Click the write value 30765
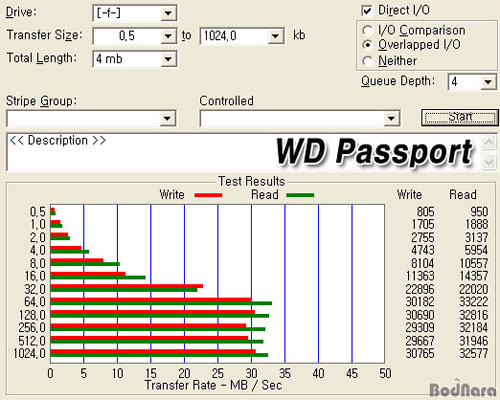 (x=420, y=353)
